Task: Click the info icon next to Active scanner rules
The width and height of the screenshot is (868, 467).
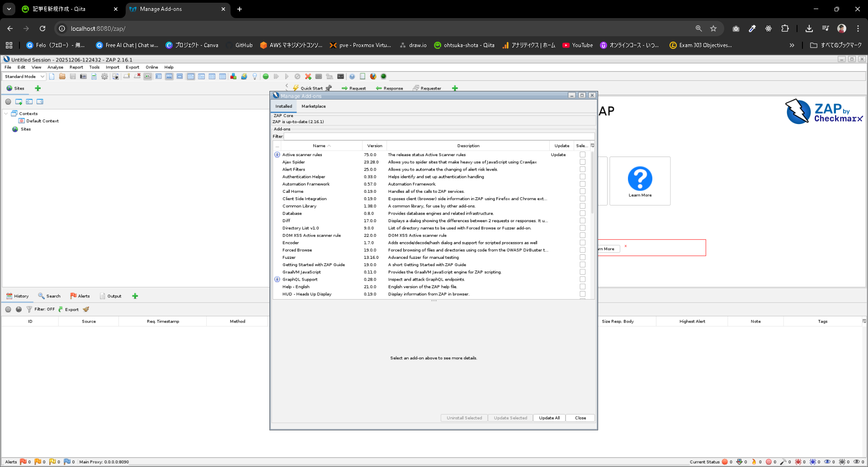Action: click(277, 155)
